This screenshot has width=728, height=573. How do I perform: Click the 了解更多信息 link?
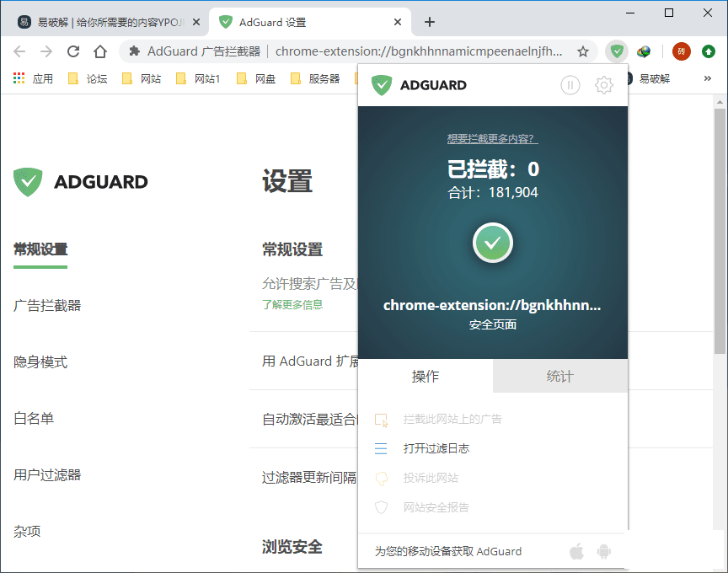coord(292,304)
